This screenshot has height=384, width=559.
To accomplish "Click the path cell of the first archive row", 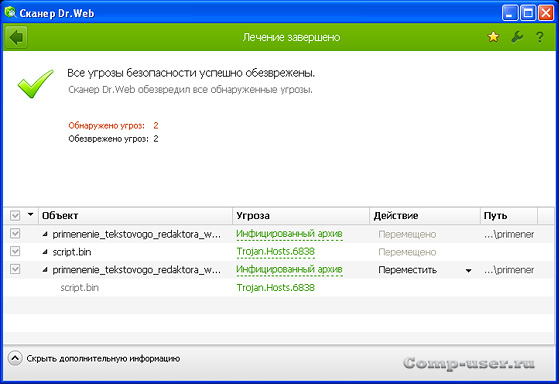I will coord(509,234).
